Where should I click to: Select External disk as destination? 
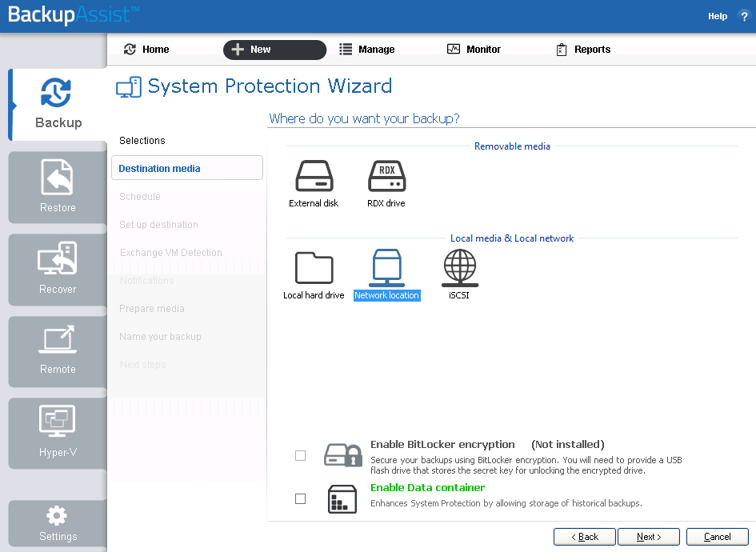(x=314, y=184)
